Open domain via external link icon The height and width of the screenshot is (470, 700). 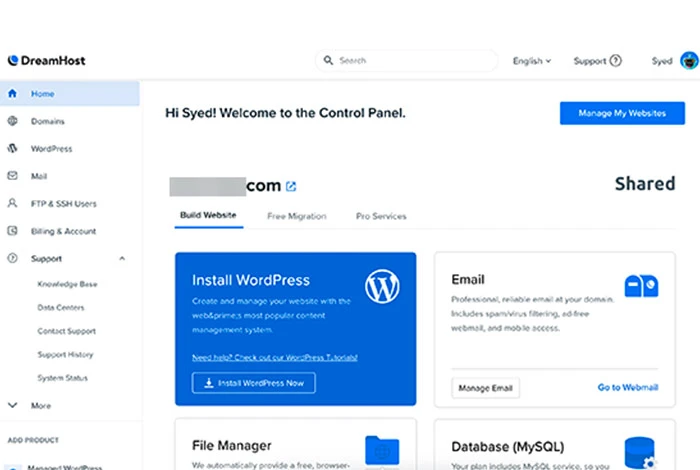[291, 186]
